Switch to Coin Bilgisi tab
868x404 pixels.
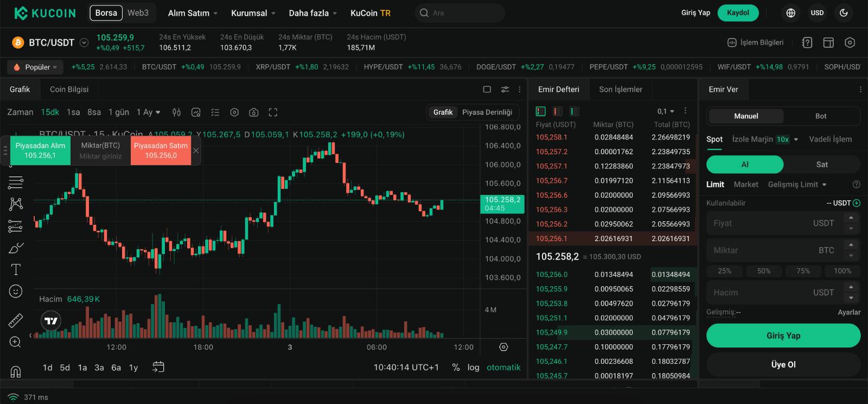click(69, 89)
